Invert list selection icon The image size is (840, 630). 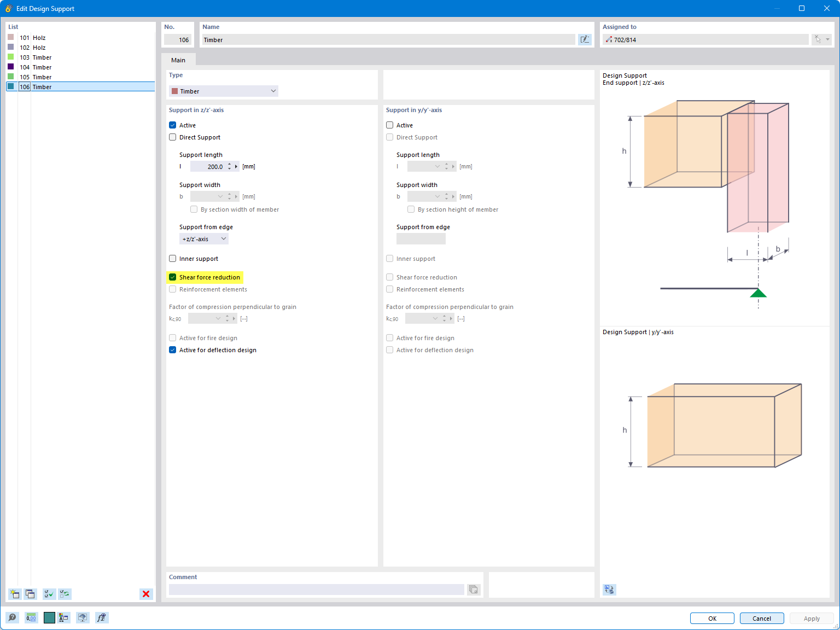point(65,594)
